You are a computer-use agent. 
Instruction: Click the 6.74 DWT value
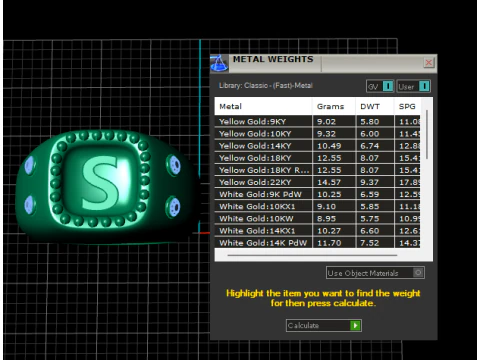tap(369, 146)
